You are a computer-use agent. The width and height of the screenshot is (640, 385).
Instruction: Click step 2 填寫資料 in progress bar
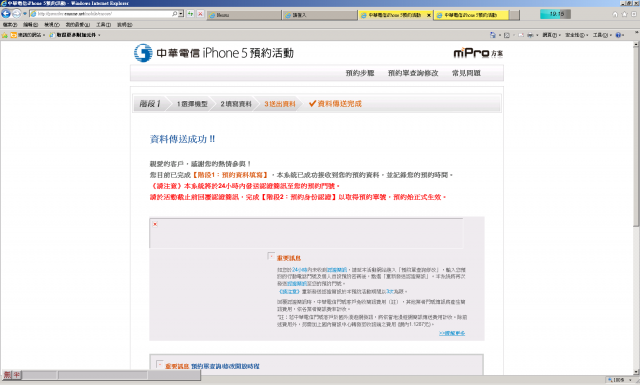[x=236, y=104]
